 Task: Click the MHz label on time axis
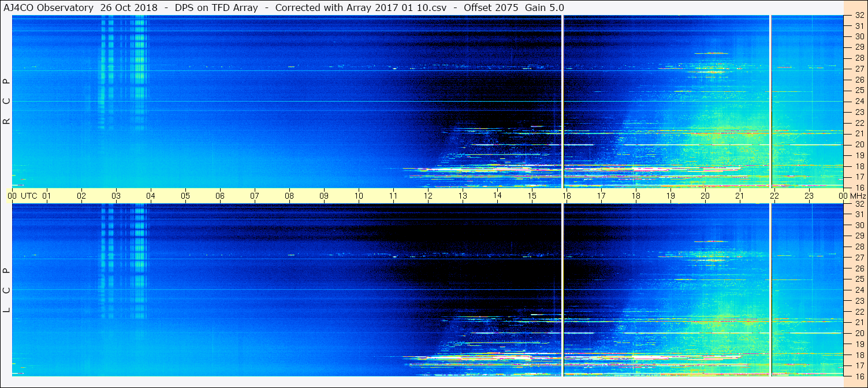(858, 196)
